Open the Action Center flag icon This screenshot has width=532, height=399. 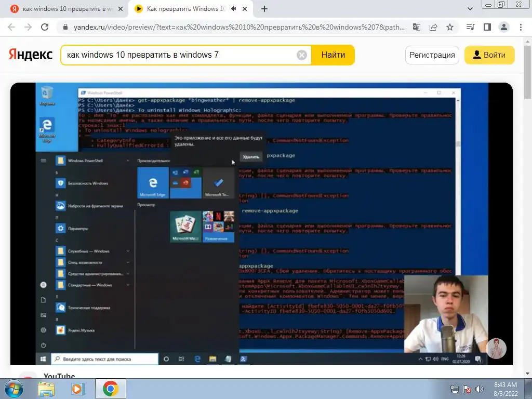point(467,389)
